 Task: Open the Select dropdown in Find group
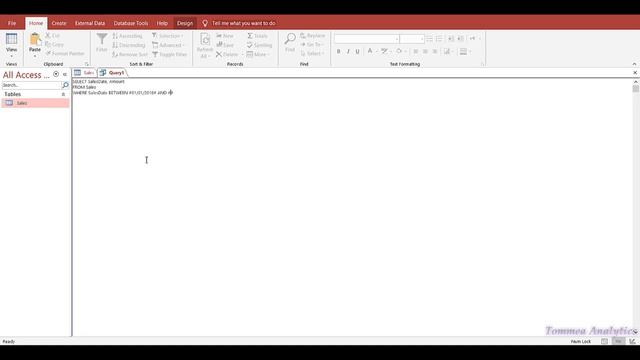click(312, 53)
